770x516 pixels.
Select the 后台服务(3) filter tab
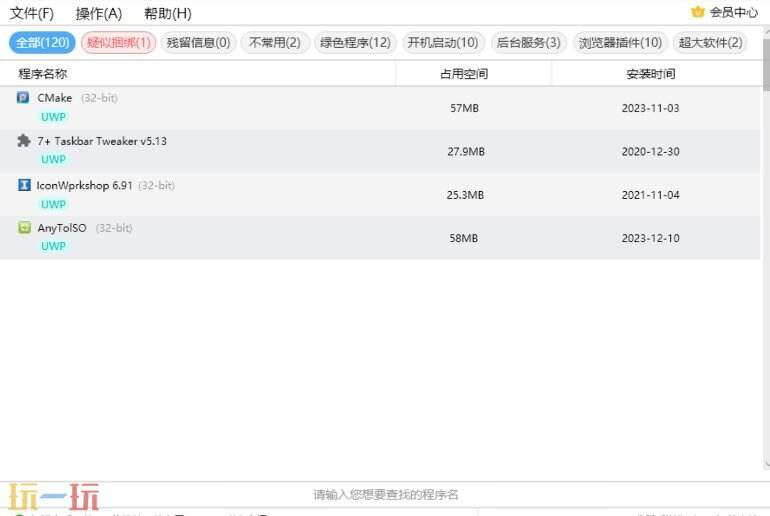[528, 43]
